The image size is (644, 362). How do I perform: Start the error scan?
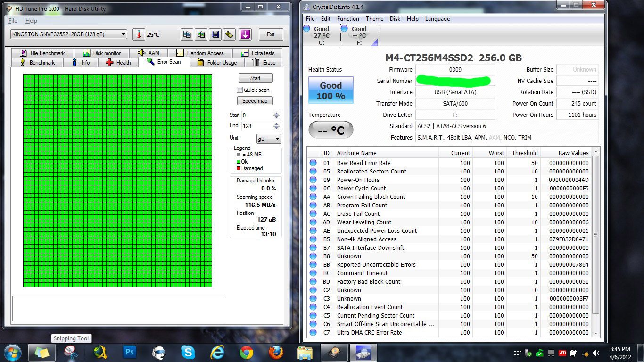point(255,78)
